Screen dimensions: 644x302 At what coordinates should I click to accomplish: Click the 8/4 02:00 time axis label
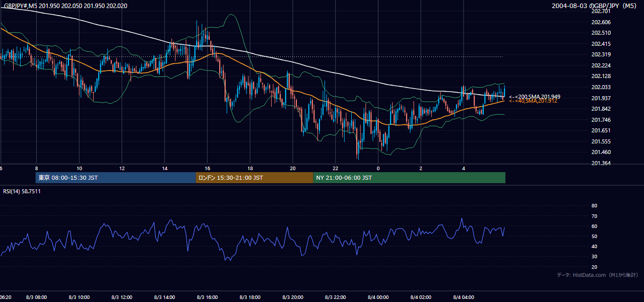[x=421, y=297]
